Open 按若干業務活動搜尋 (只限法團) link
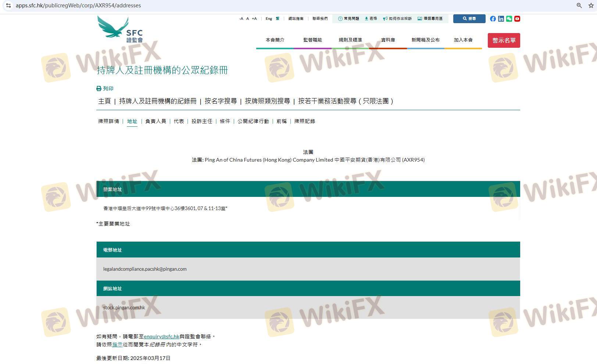 coord(346,101)
